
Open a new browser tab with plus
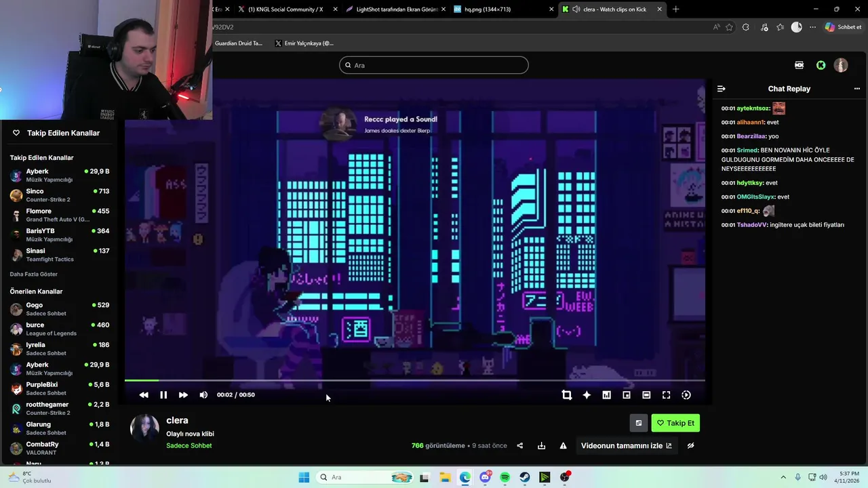click(675, 9)
